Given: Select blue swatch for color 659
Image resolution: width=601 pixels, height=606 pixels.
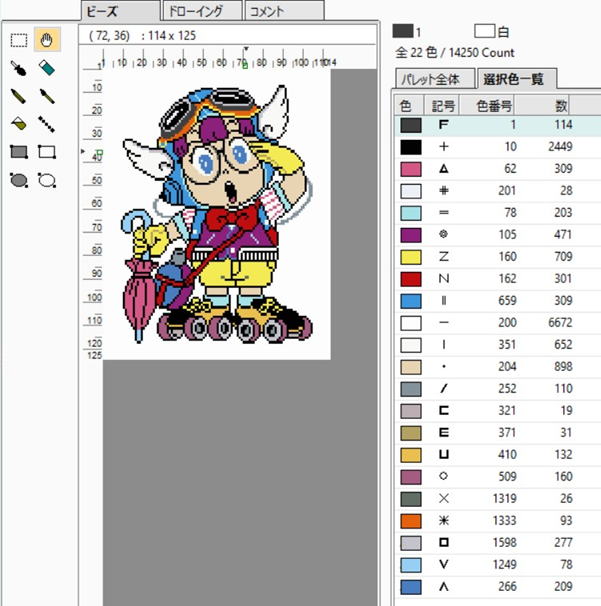Looking at the screenshot, I should 411,301.
